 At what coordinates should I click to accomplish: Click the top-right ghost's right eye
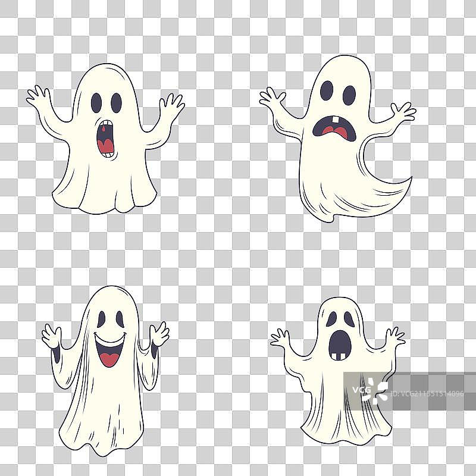[349, 95]
